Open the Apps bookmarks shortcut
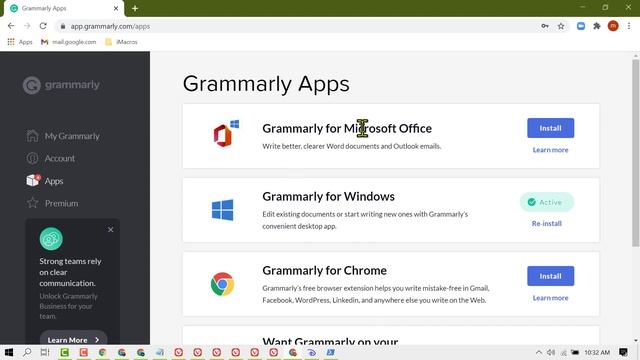This screenshot has height=360, width=640. [20, 42]
